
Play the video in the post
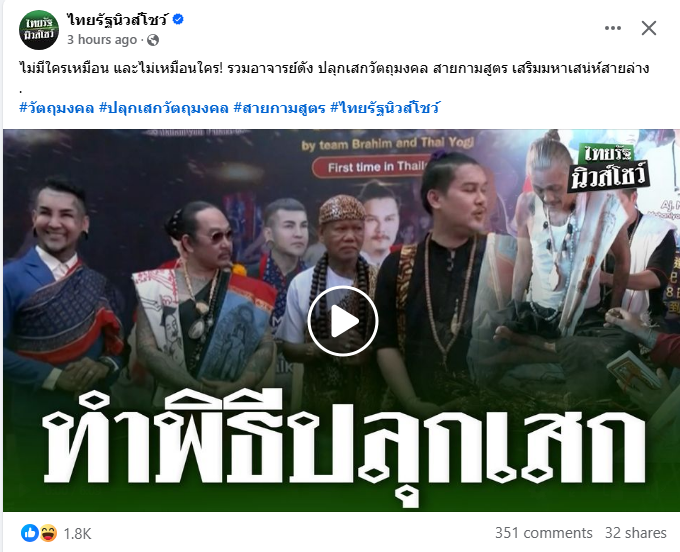[x=343, y=321]
